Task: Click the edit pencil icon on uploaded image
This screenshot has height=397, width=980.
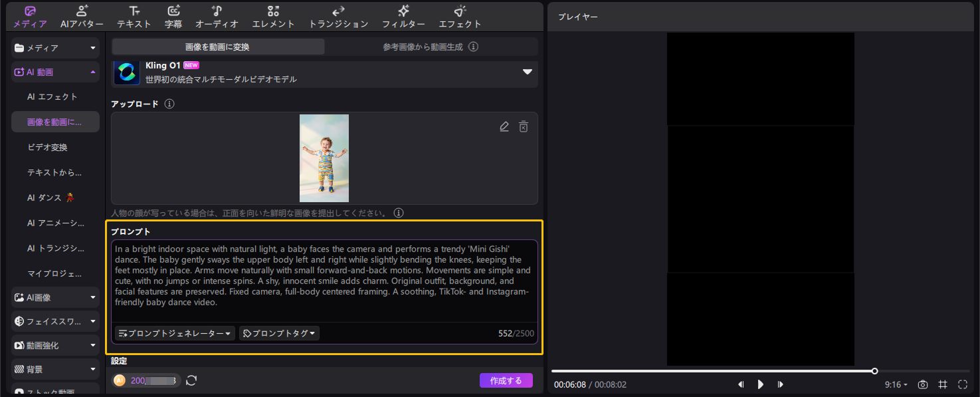Action: coord(504,126)
